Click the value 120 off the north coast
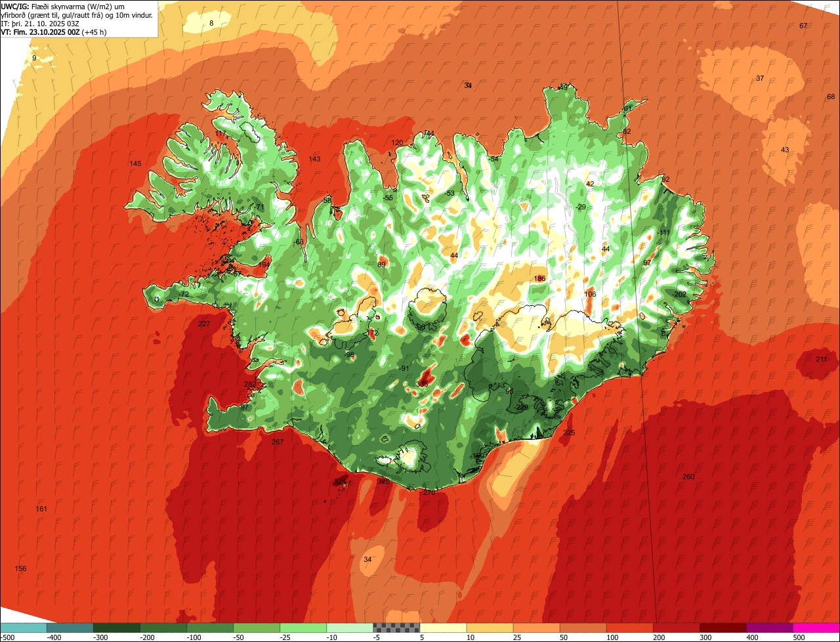The image size is (840, 642). (x=397, y=143)
